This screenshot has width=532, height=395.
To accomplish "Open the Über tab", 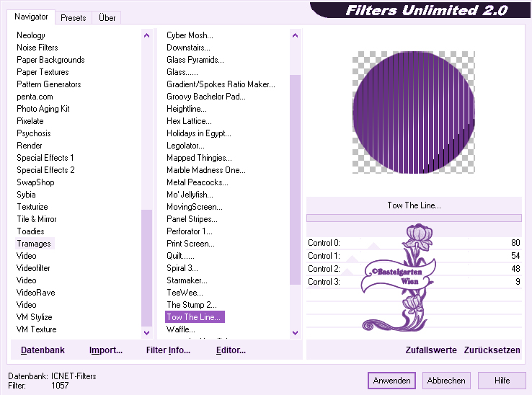I will pos(107,18).
